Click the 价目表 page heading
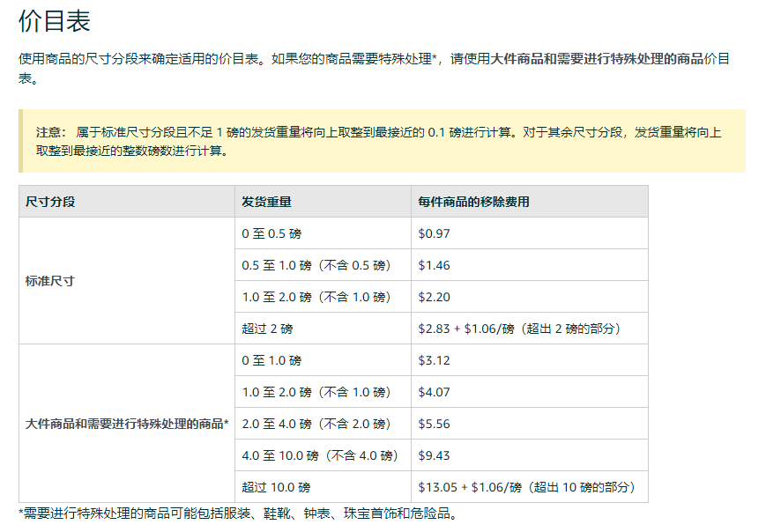 pyautogui.click(x=55, y=21)
